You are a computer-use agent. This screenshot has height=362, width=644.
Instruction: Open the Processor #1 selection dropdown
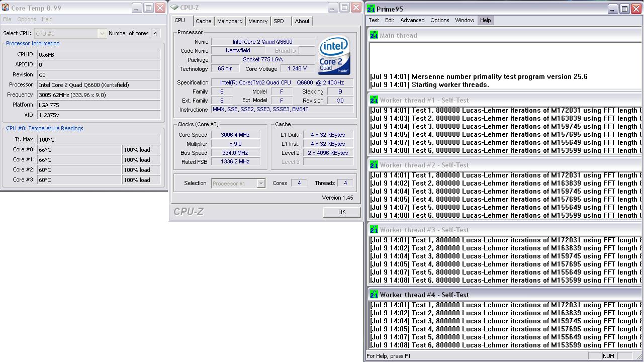pos(260,184)
